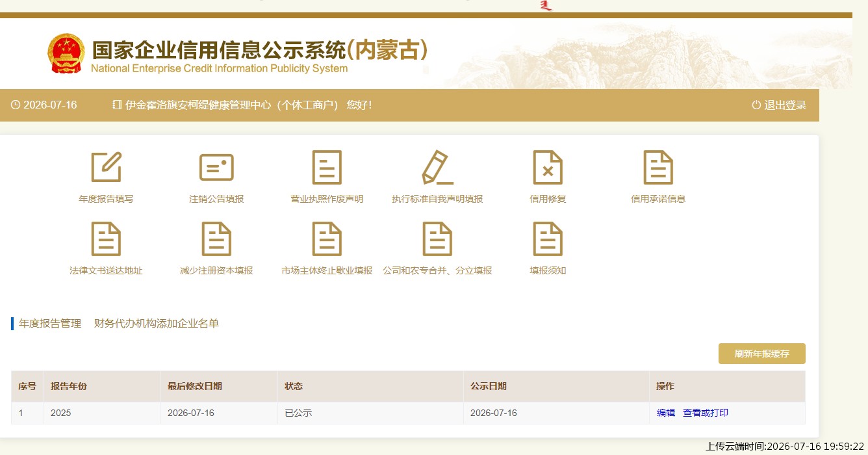Click the header date 2026-07-16
The image size is (868, 455).
50,105
